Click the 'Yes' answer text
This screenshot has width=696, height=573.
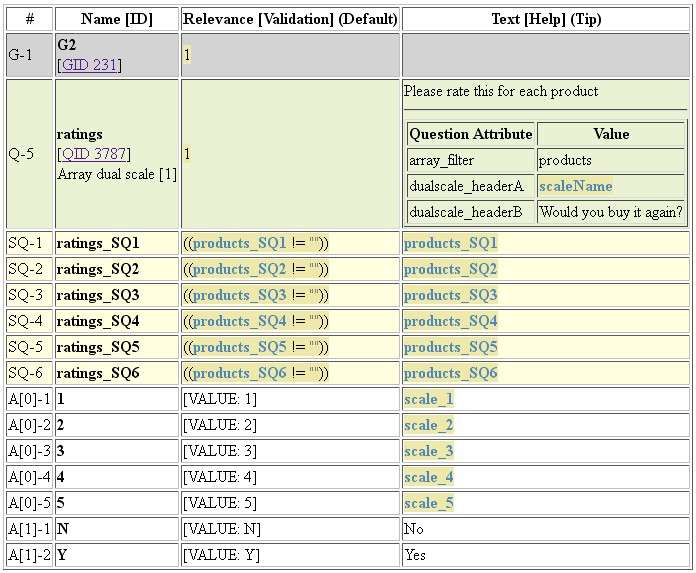pos(416,555)
